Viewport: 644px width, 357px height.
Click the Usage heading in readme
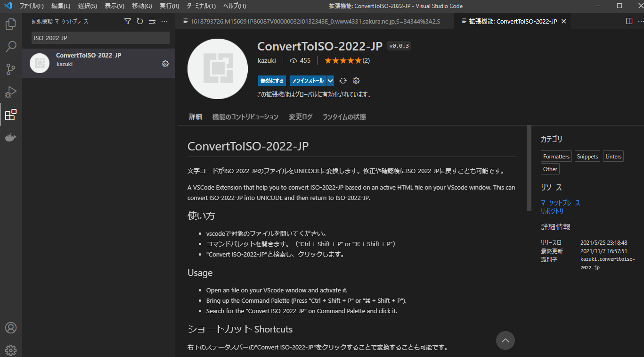(x=200, y=273)
